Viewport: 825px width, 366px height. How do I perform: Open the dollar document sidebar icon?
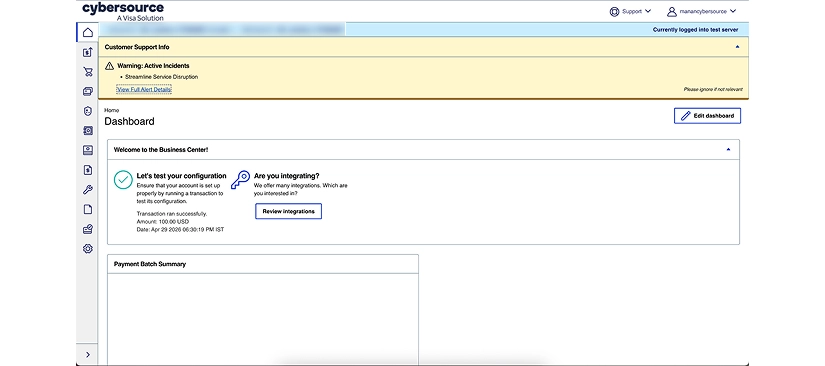[88, 170]
